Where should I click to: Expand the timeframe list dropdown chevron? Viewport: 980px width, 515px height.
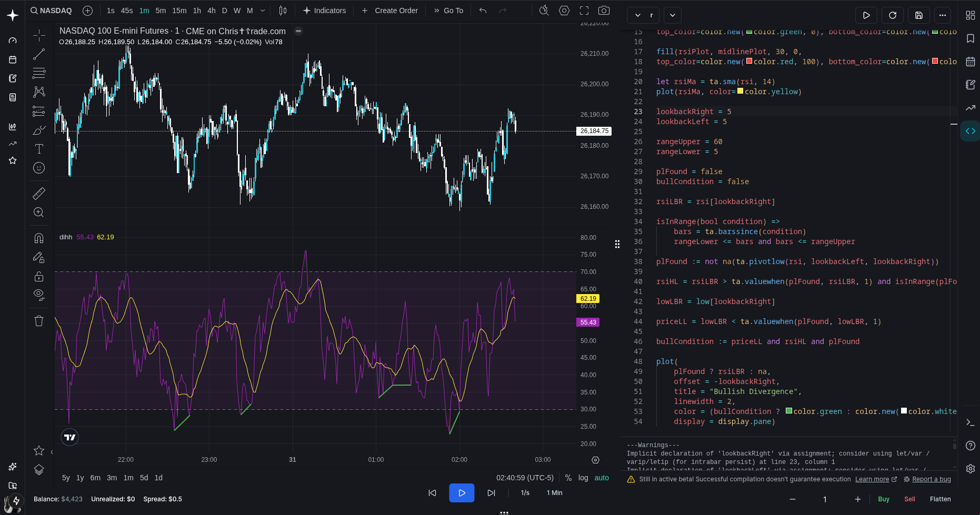(x=263, y=11)
